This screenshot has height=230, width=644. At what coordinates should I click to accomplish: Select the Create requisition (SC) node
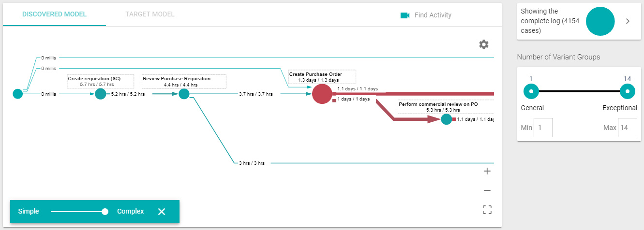(x=100, y=94)
